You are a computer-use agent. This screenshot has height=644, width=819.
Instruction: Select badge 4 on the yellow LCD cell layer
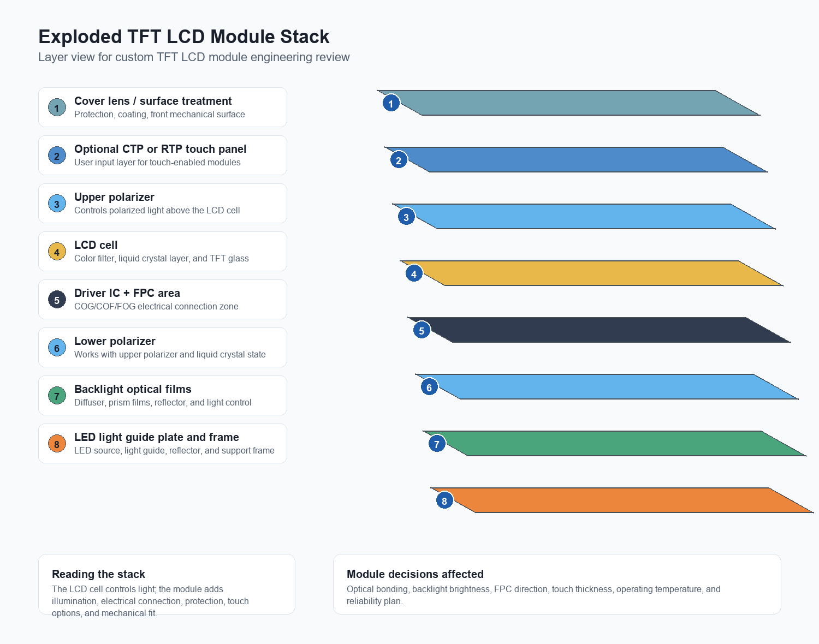pos(414,273)
